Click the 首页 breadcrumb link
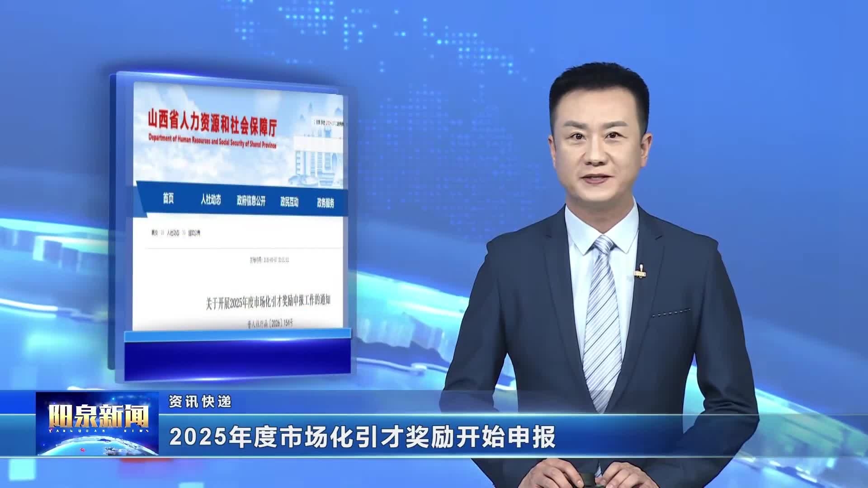 (x=155, y=233)
